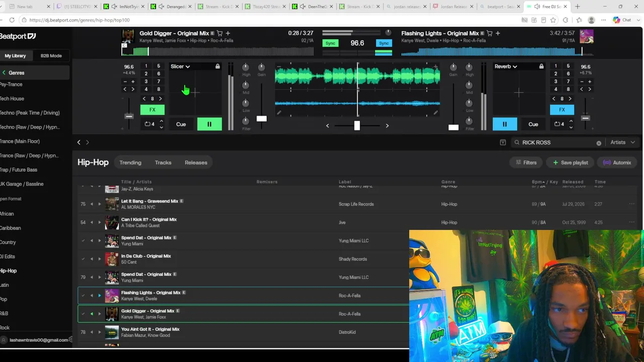Open Tech House genre
This screenshot has width=644, height=362.
point(12,99)
